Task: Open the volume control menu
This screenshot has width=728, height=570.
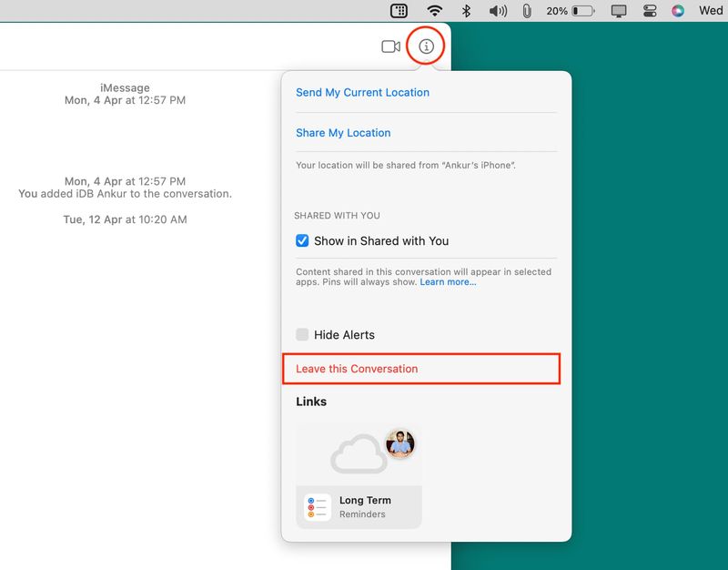Action: pyautogui.click(x=498, y=11)
